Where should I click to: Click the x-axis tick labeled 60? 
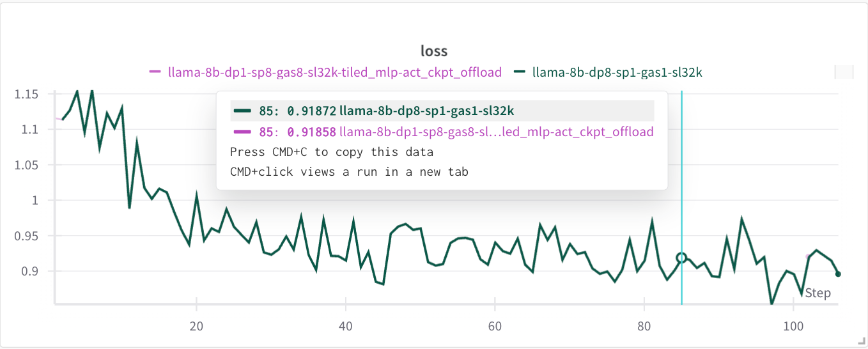[x=495, y=325]
